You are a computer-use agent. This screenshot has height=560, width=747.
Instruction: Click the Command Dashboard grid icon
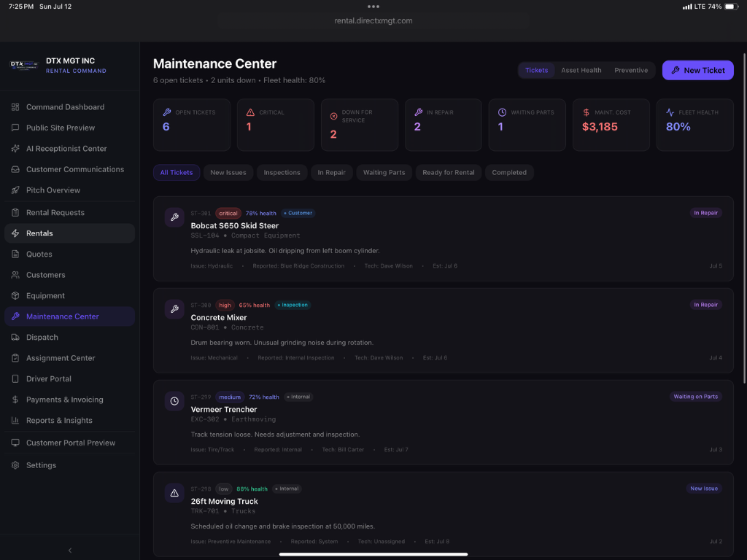[15, 107]
